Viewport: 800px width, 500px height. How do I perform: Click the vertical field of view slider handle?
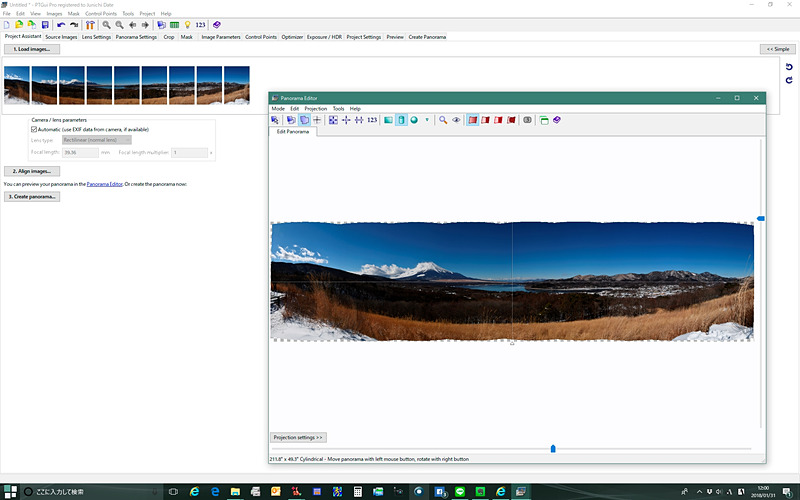click(x=760, y=218)
